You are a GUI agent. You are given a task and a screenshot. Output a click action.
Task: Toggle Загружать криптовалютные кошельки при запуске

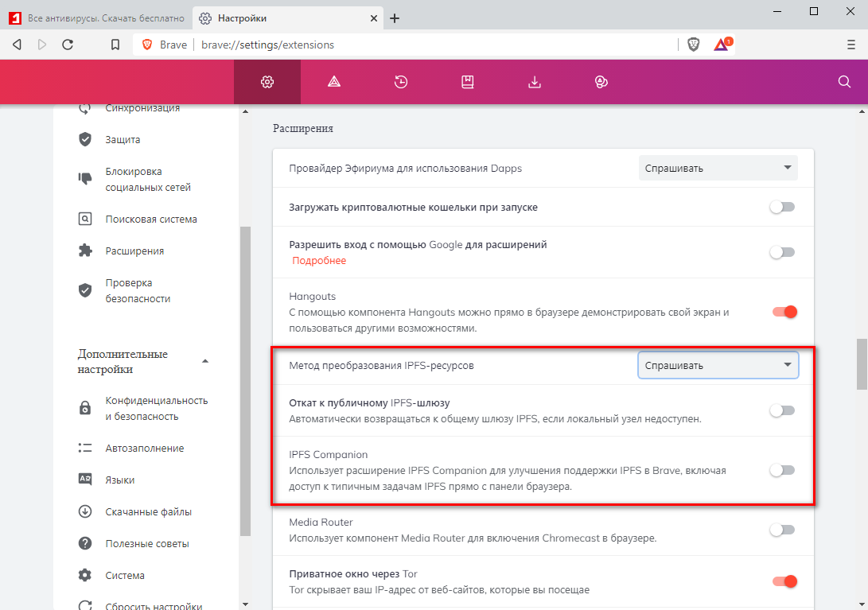tap(782, 207)
